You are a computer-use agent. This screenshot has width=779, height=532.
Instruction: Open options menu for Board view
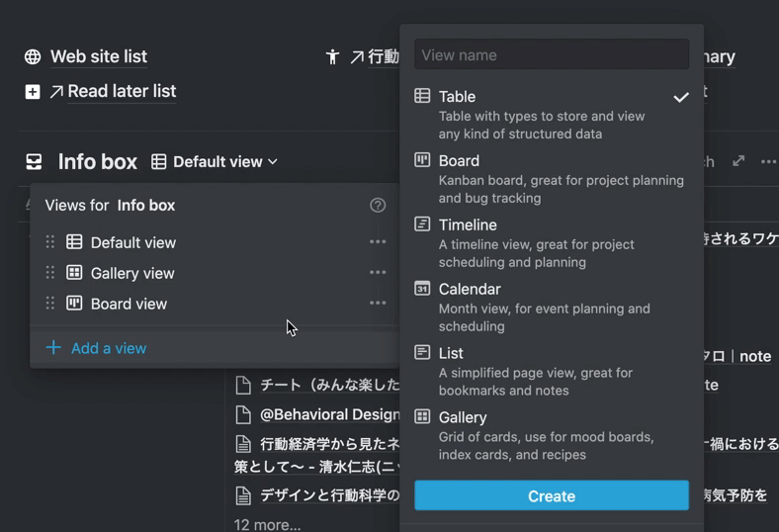[x=378, y=304]
